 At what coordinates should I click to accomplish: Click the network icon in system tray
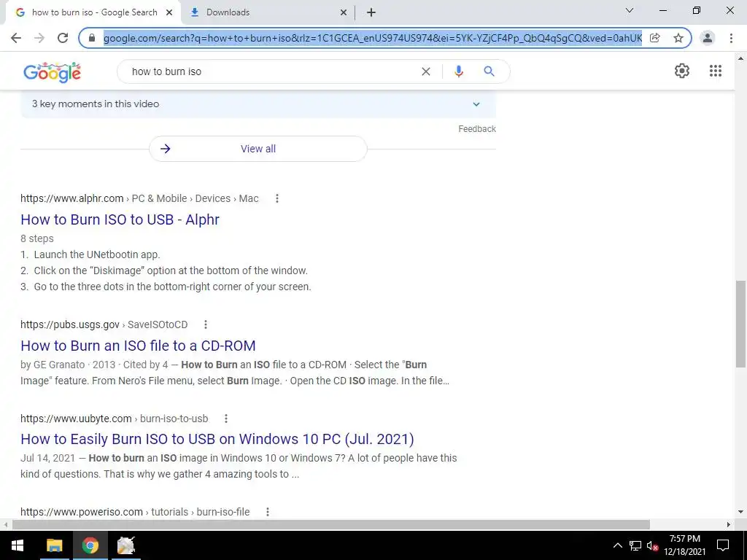[x=635, y=545]
